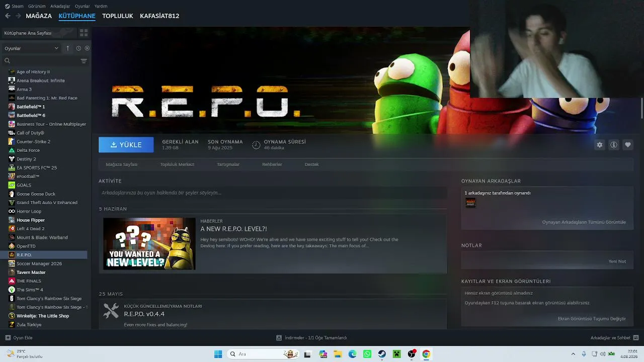Open the taskbar weather widget
644x362 pixels.
(25, 354)
